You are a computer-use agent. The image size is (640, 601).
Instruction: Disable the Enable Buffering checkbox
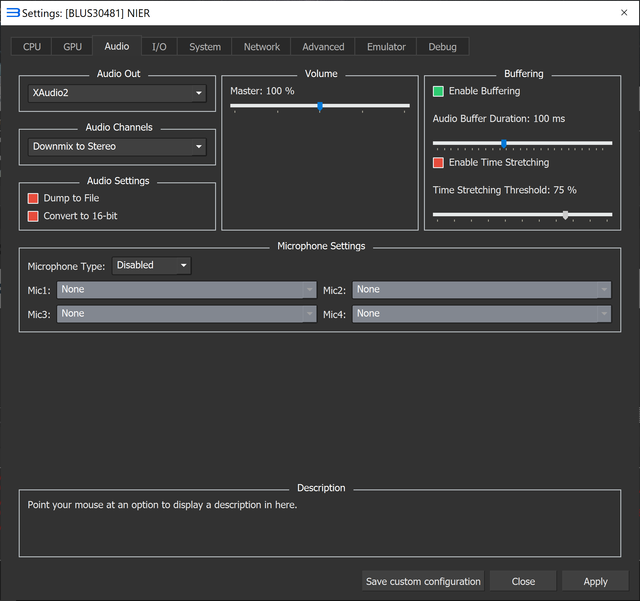[x=438, y=91]
